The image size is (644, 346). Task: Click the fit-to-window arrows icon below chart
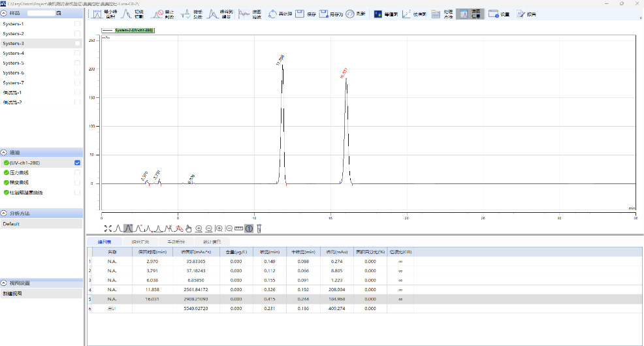coord(107,228)
